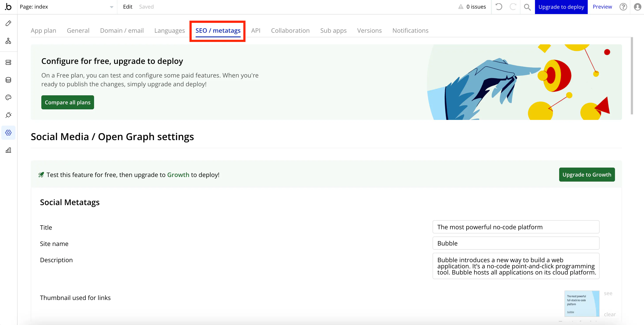Open the Collaboration tab
Image resolution: width=644 pixels, height=325 pixels.
(x=290, y=31)
